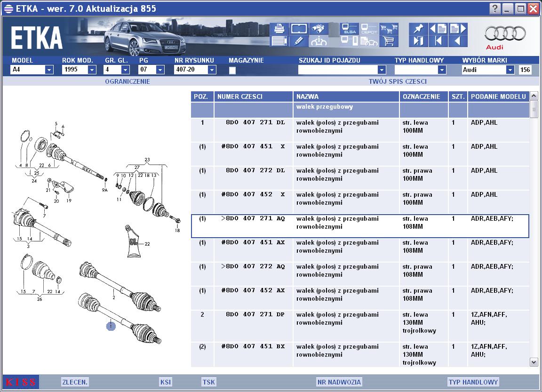Go to previous page with the left document arrow
This screenshot has height=392, width=542.
point(438,29)
